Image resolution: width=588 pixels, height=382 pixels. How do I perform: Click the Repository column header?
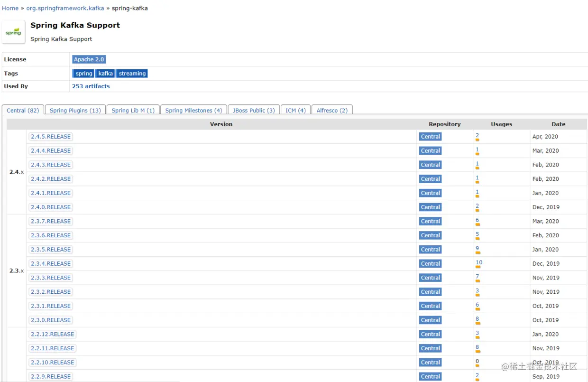click(x=445, y=124)
